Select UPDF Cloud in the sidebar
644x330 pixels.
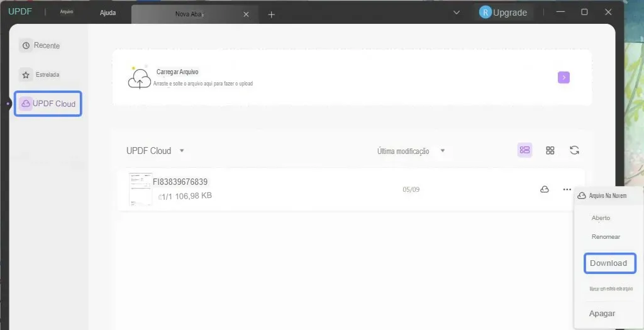(x=48, y=104)
